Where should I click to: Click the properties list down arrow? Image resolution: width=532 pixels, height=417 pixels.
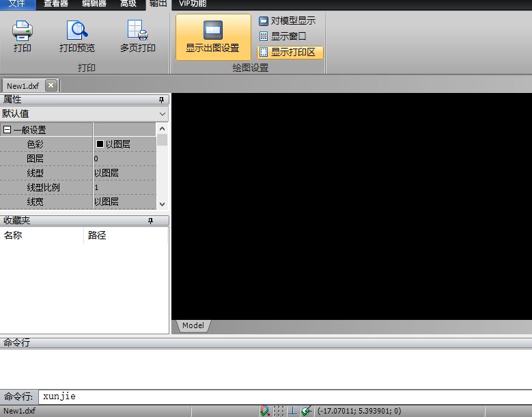[x=162, y=204]
